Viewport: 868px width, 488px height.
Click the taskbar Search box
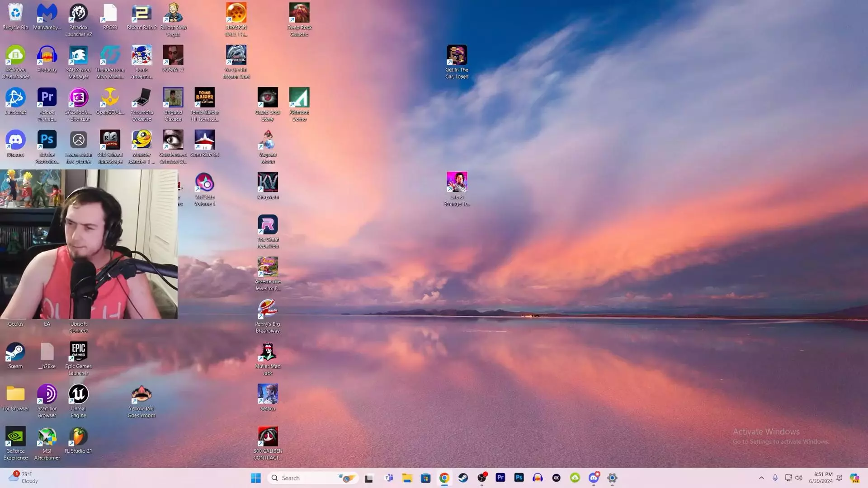(313, 478)
